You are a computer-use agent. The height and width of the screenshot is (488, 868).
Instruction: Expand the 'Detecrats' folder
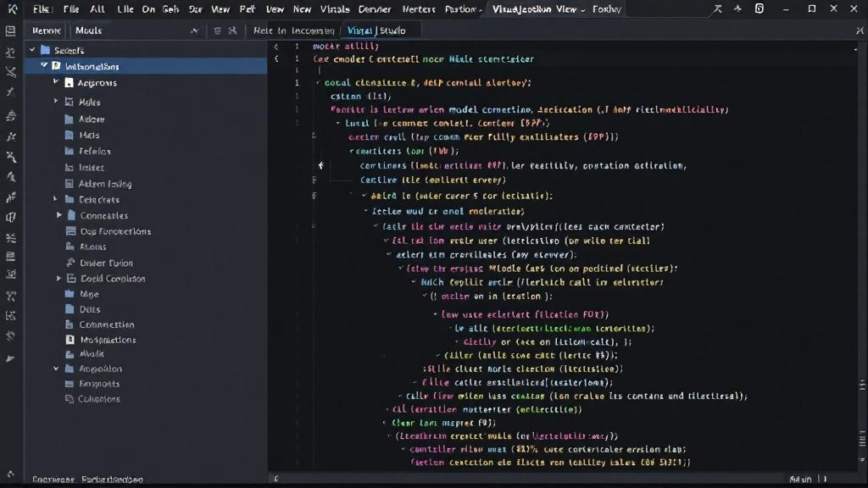[55, 198]
